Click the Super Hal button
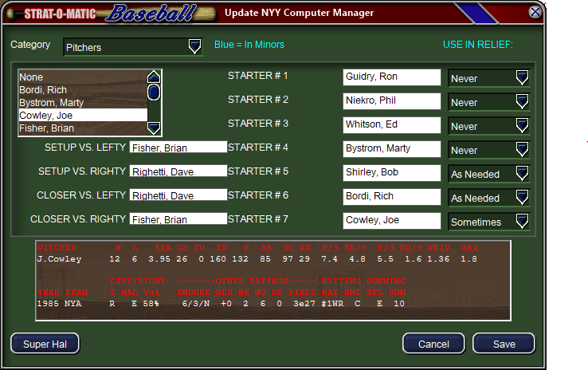The image size is (588, 370). [x=45, y=344]
